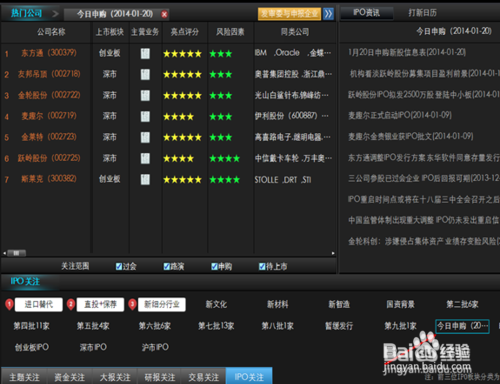500x384 pixels.
Task: Open main business document for 斯莱克
Action: (145, 179)
